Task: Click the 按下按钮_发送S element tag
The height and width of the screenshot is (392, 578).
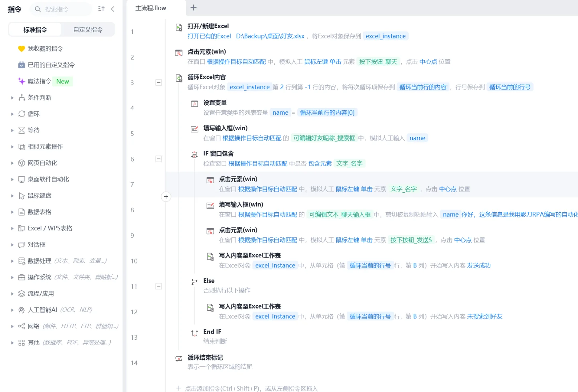Action: [411, 240]
